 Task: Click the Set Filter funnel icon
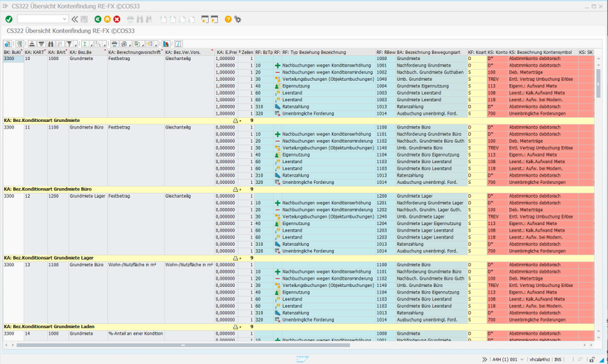[69, 44]
